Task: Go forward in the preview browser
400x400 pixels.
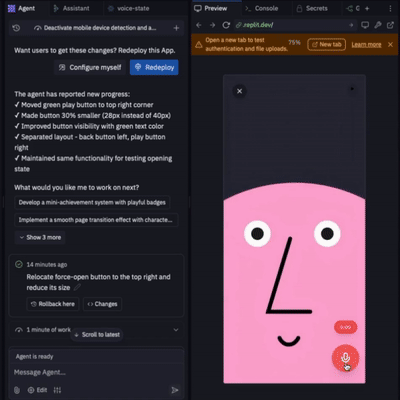Action: tap(212, 25)
